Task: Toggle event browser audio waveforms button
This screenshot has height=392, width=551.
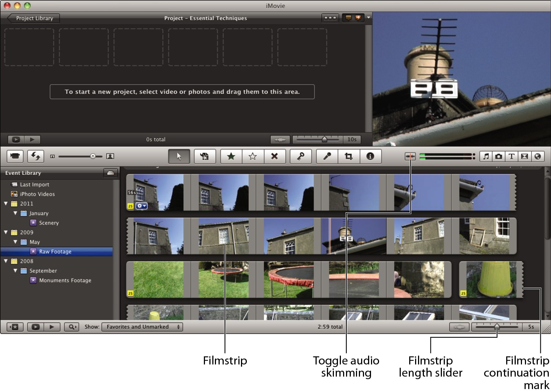Action: 459,327
